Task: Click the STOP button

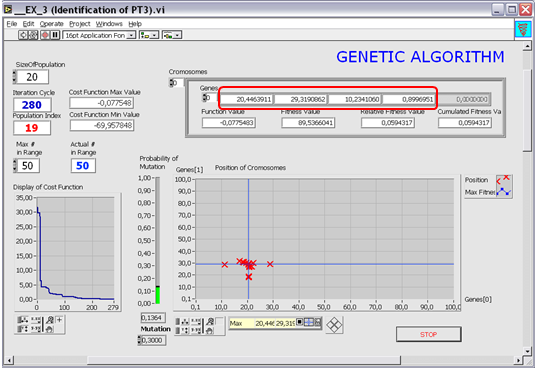Action: pos(428,334)
